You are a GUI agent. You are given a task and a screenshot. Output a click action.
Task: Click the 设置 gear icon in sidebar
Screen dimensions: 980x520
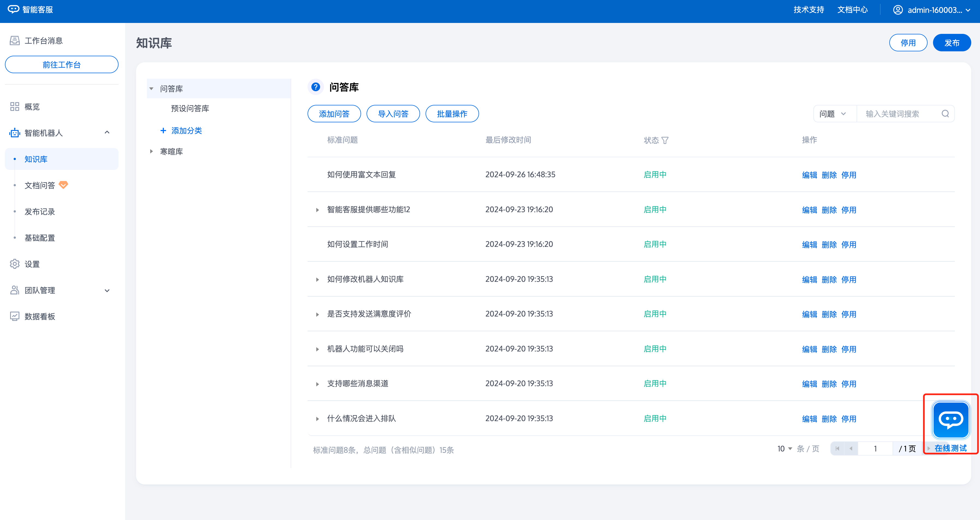click(x=14, y=264)
